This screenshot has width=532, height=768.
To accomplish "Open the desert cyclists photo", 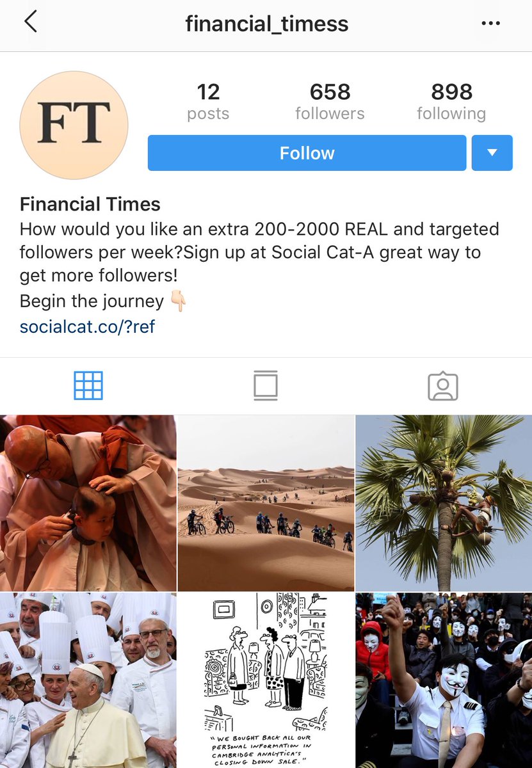I will tap(266, 502).
